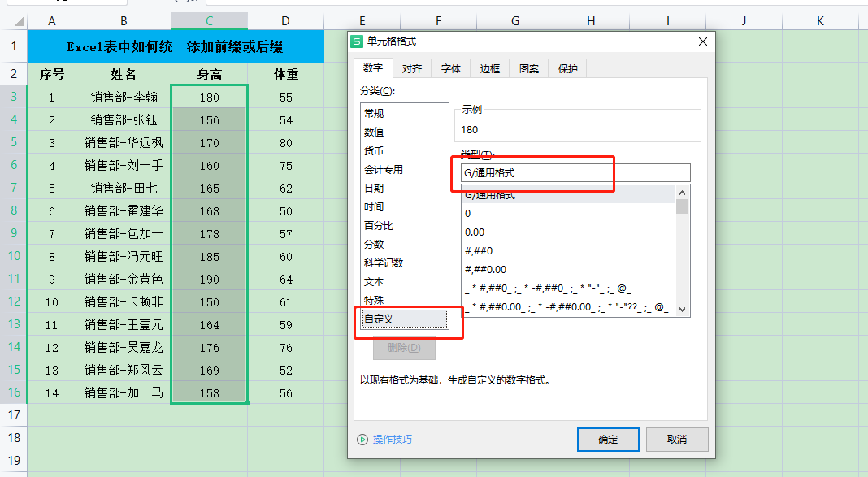Open the 字体 tab
This screenshot has width=868, height=477.
tap(450, 68)
